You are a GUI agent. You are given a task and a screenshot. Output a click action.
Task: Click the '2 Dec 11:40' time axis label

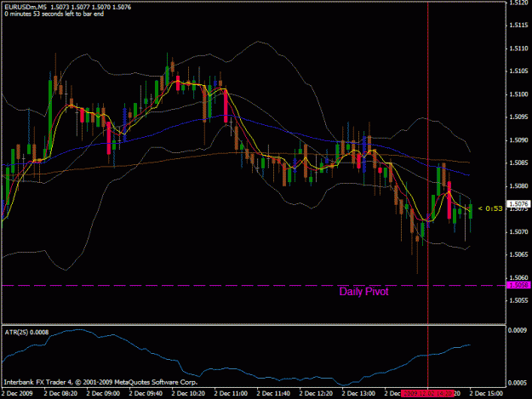pyautogui.click(x=273, y=394)
